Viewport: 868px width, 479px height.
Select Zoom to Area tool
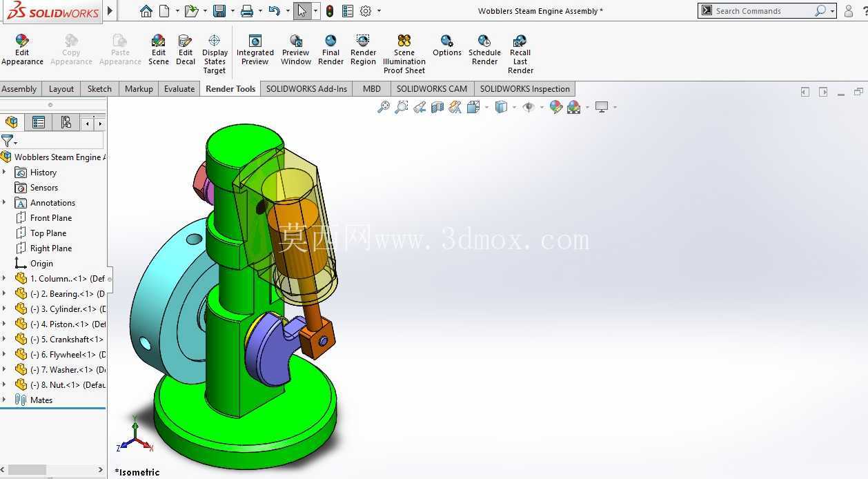pyautogui.click(x=401, y=107)
